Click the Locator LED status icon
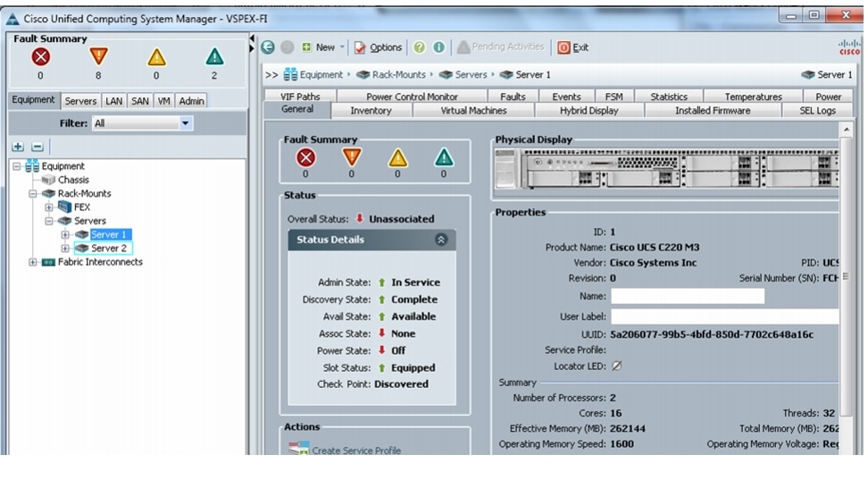The image size is (868, 480). (x=616, y=366)
